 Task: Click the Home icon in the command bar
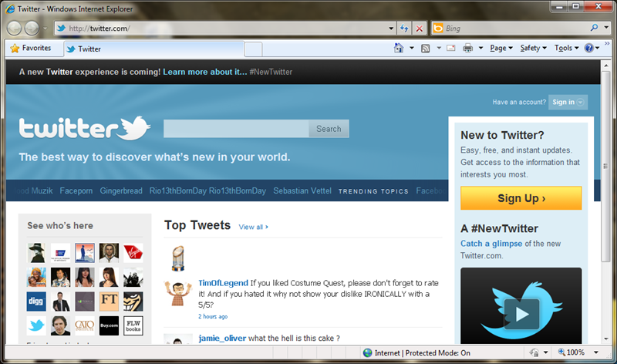click(x=399, y=48)
